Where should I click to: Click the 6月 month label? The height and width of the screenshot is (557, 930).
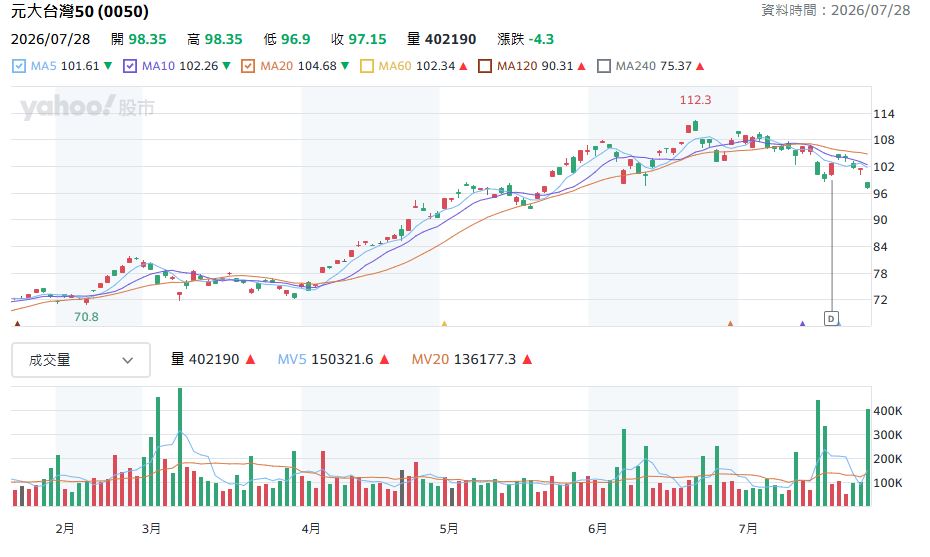597,529
